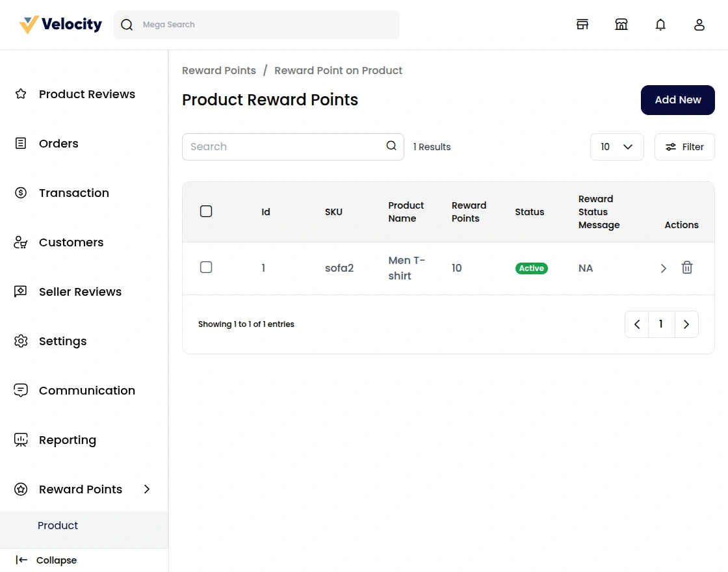The width and height of the screenshot is (728, 572).
Task: Click the Collapse sidebar label
Action: pyautogui.click(x=56, y=560)
